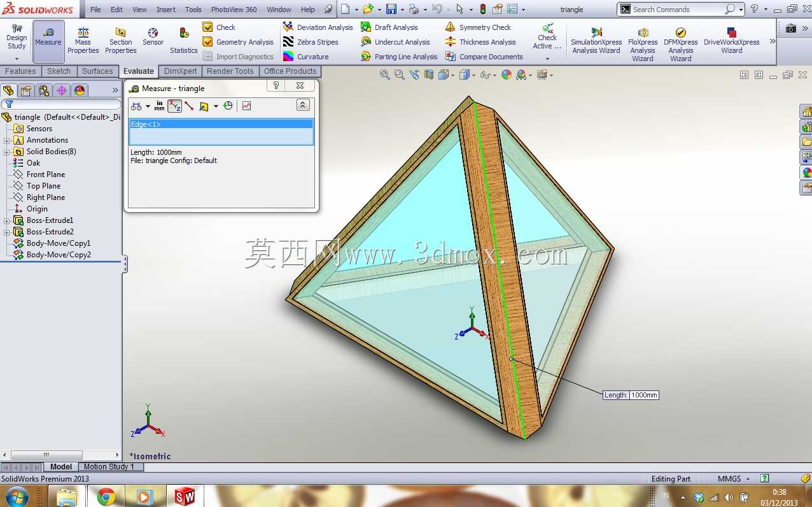Open Parting Line Analysis
This screenshot has height=507, width=812.
click(x=399, y=57)
